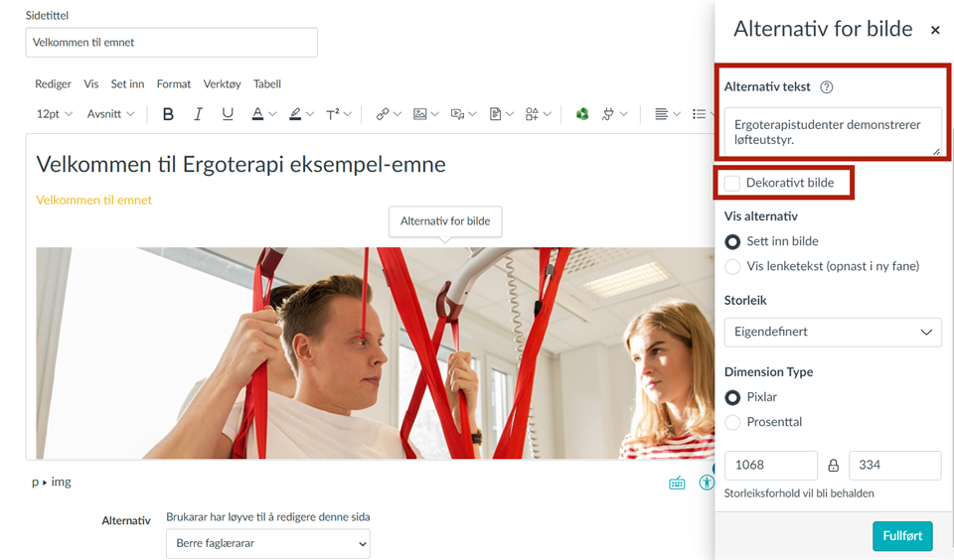
Task: Choose Prosenttal as dimension type
Action: [732, 422]
